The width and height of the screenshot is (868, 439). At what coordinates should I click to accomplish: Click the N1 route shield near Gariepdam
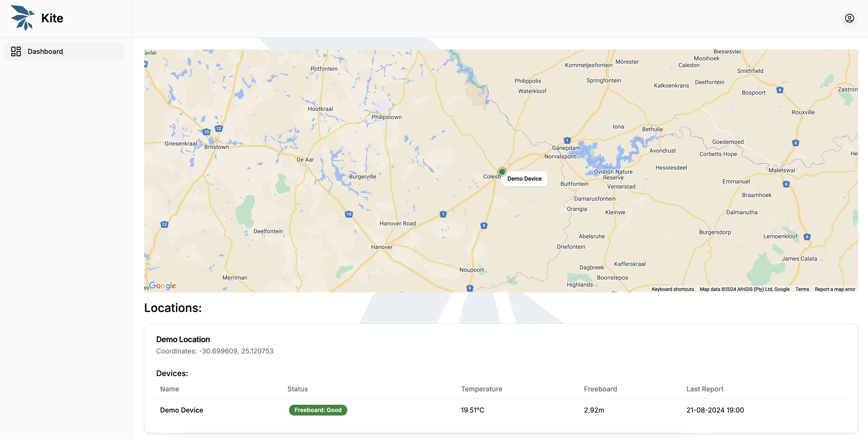pyautogui.click(x=567, y=140)
